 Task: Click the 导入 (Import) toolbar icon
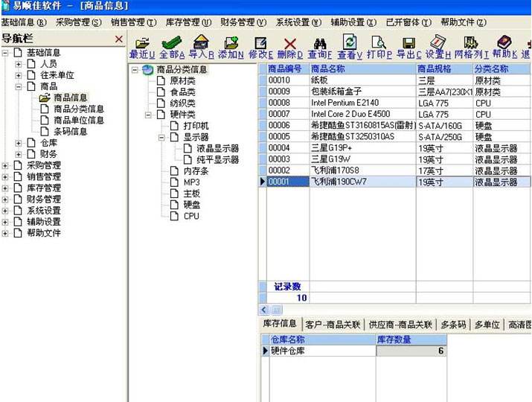coord(201,43)
